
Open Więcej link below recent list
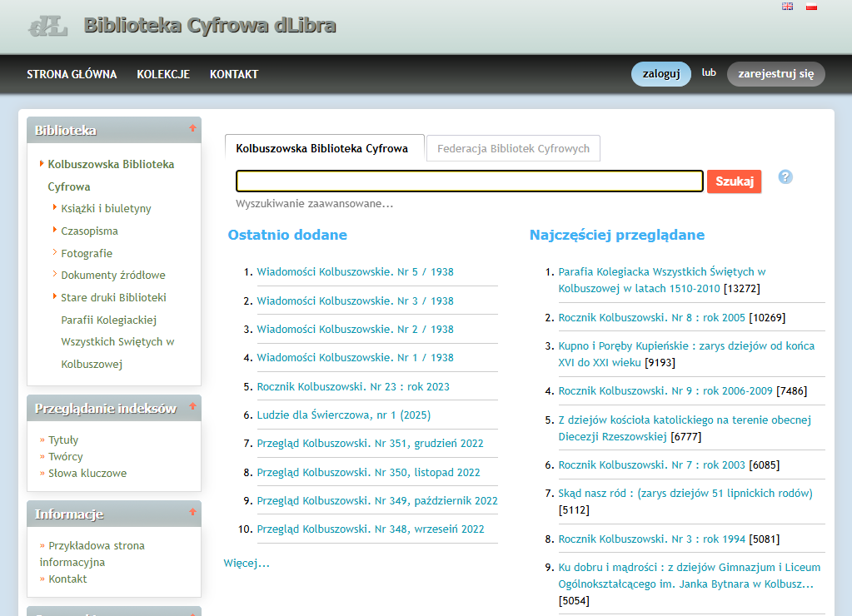click(x=247, y=564)
